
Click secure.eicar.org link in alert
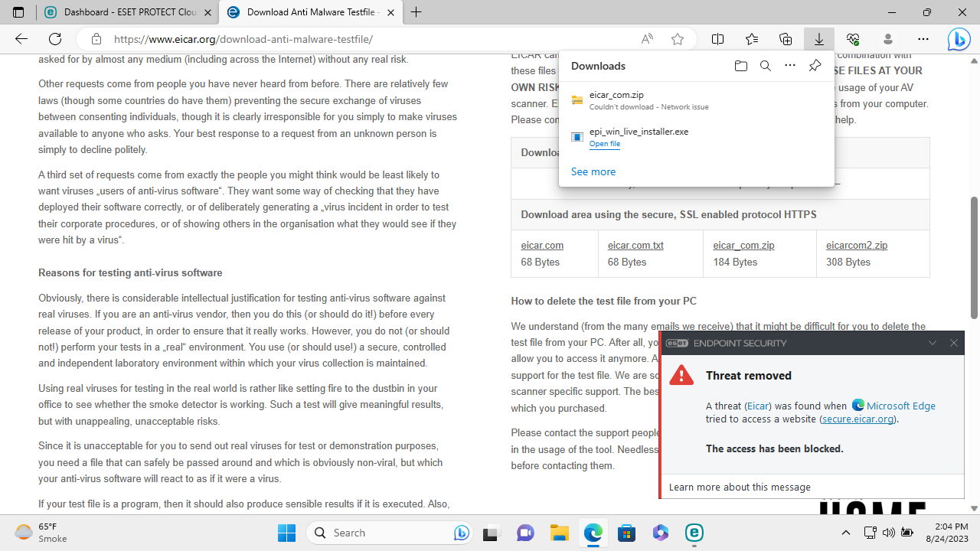pyautogui.click(x=857, y=419)
